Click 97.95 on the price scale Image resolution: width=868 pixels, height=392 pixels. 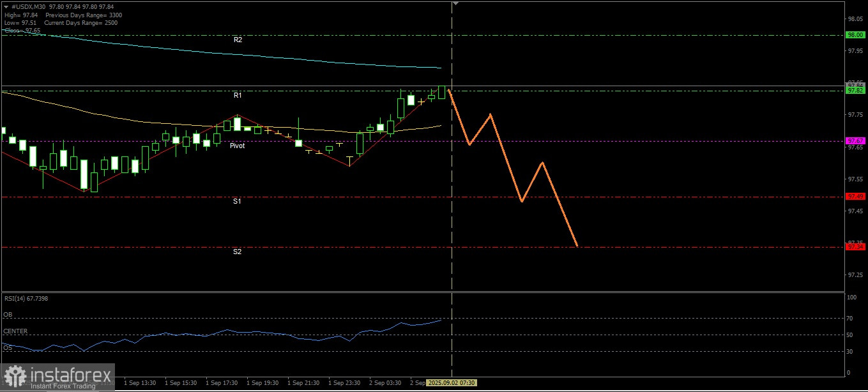point(855,51)
